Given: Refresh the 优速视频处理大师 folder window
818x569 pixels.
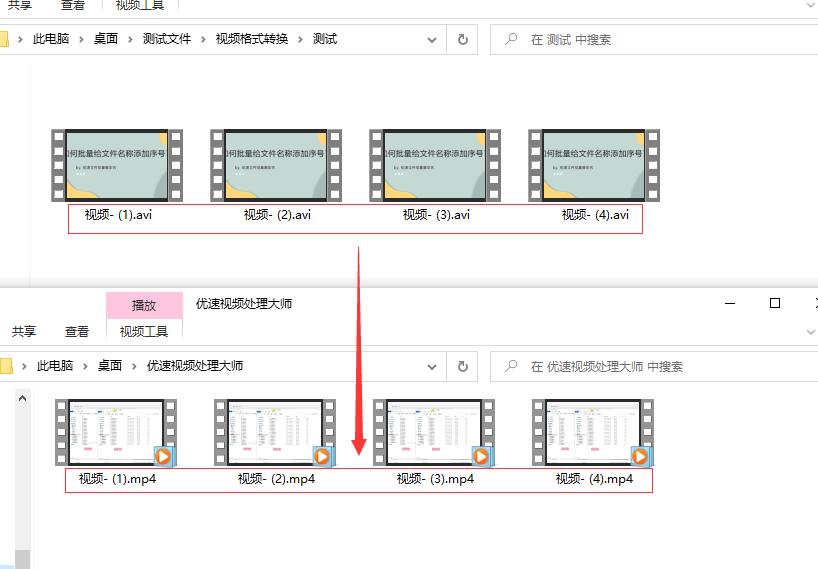Looking at the screenshot, I should (x=462, y=367).
